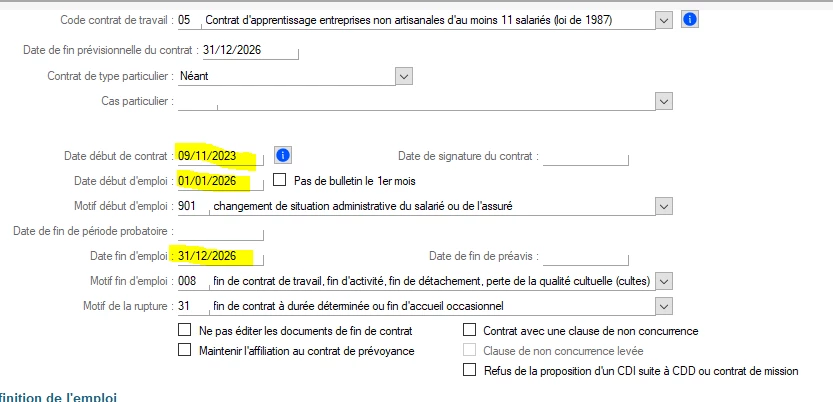Click the Date fin d'emploi field
The width and height of the screenshot is (833, 402).
(220, 256)
